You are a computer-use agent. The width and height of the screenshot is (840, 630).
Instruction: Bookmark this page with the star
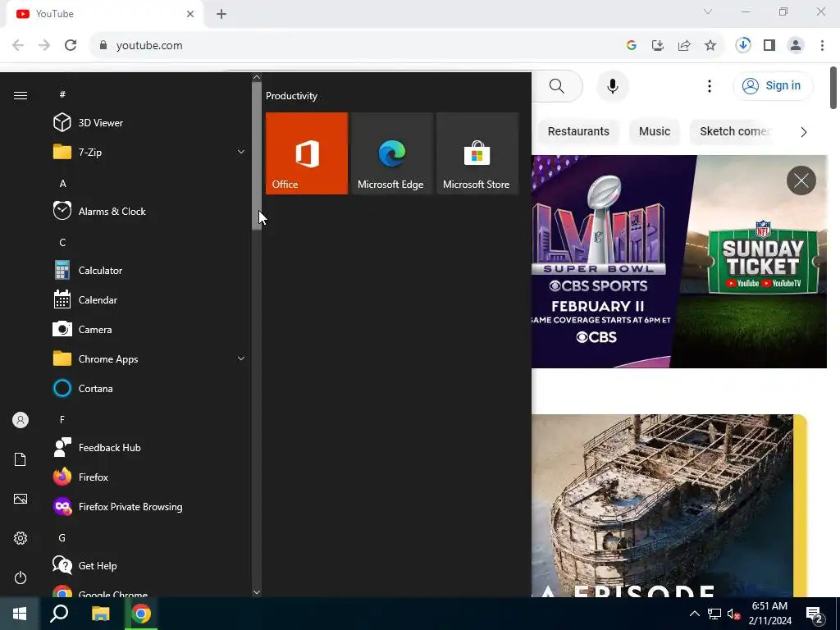coord(710,46)
